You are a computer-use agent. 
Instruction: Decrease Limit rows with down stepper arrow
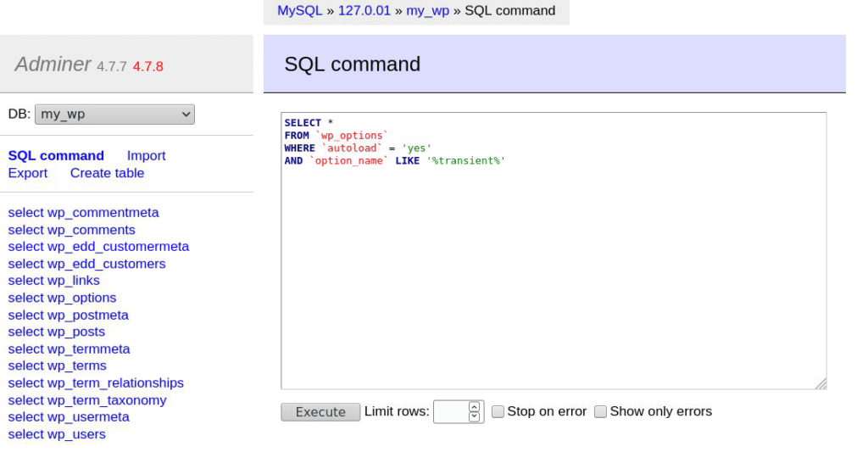[474, 417]
